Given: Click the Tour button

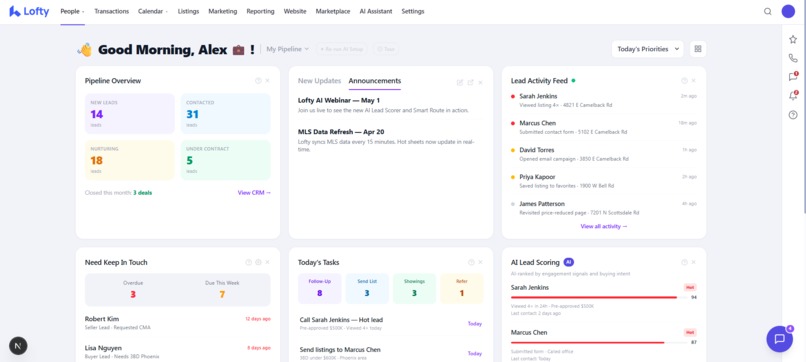Looking at the screenshot, I should click(x=386, y=49).
